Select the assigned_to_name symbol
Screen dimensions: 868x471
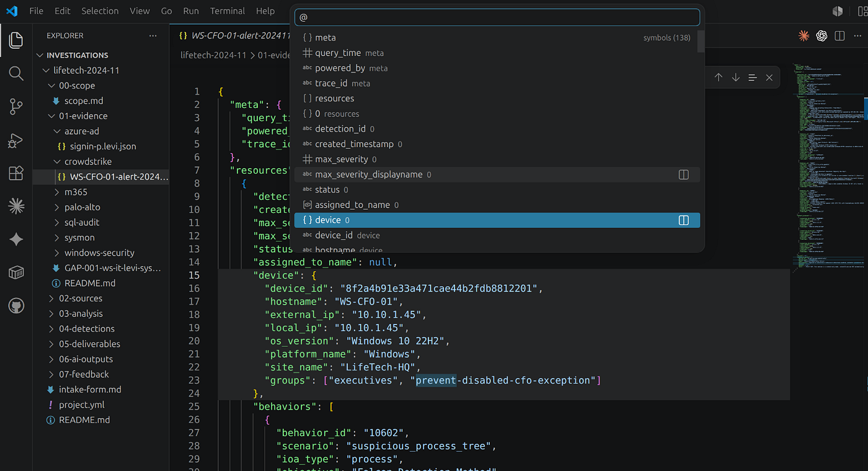coord(497,205)
